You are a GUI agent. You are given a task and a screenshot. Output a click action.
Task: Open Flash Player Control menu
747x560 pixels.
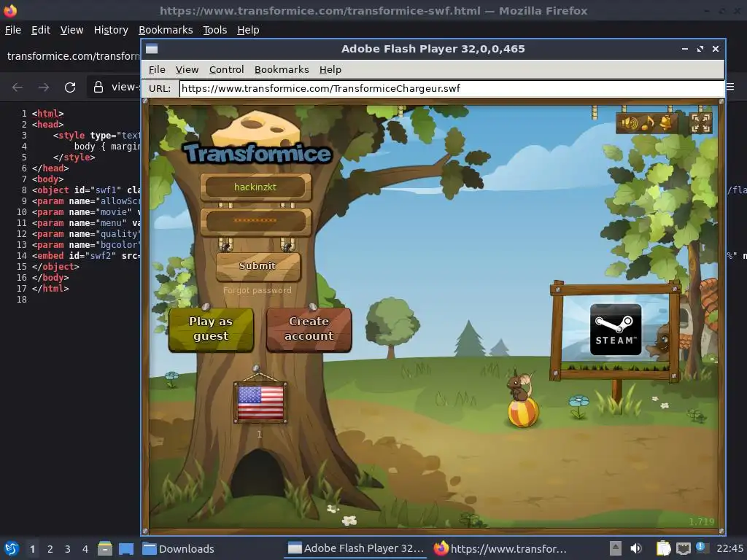[226, 69]
